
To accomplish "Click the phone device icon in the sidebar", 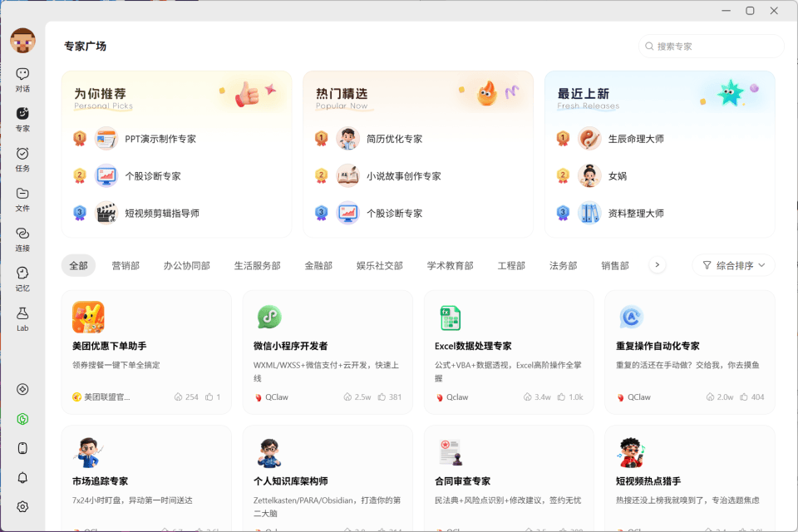I will pyautogui.click(x=22, y=448).
